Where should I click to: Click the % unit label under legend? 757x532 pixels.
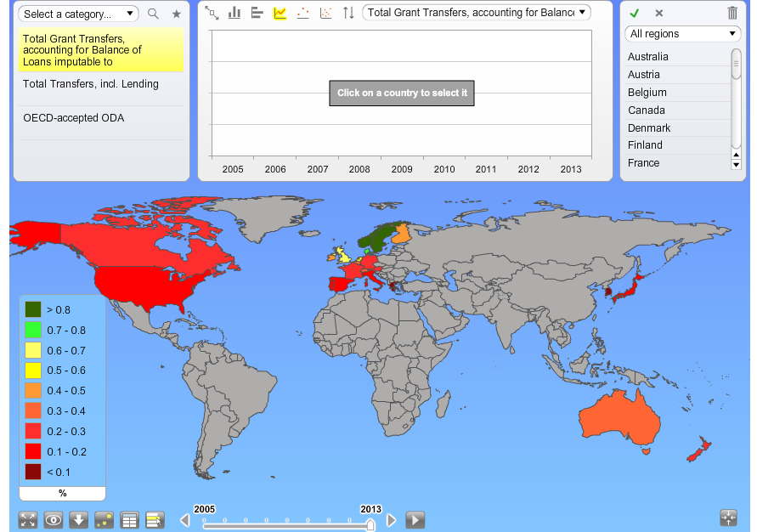pos(62,493)
